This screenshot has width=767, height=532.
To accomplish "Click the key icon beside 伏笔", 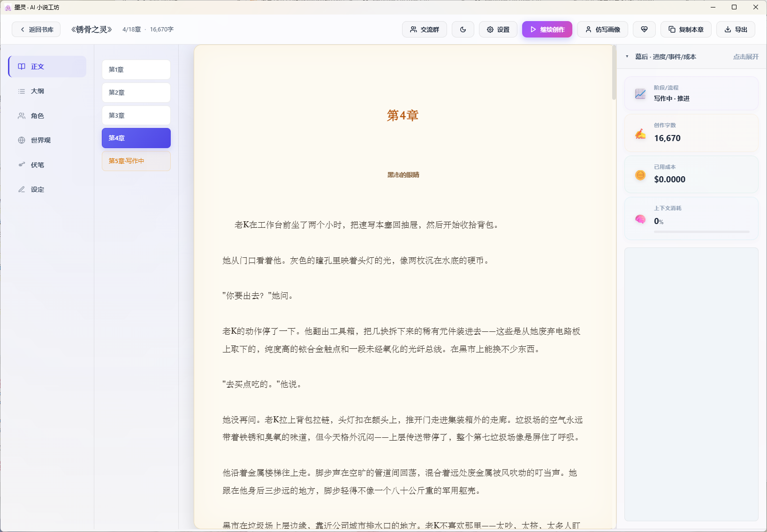I will point(22,165).
